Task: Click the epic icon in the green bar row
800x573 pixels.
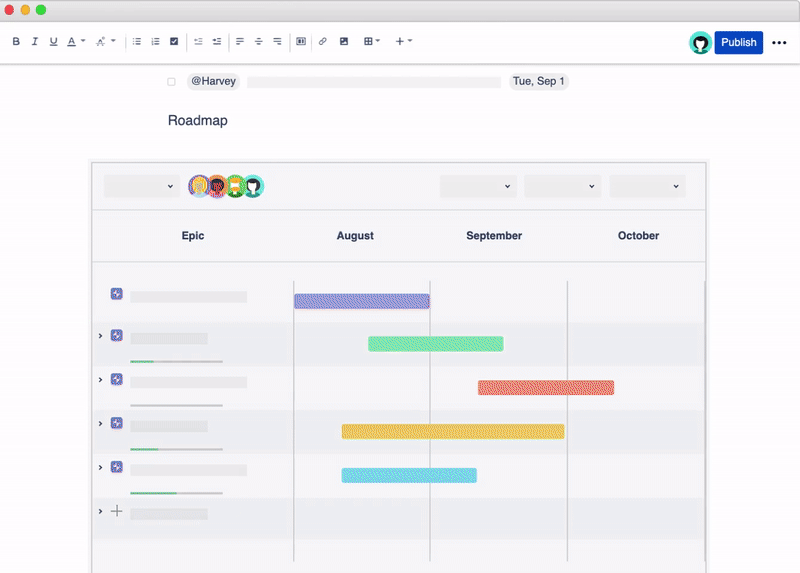Action: 117,335
